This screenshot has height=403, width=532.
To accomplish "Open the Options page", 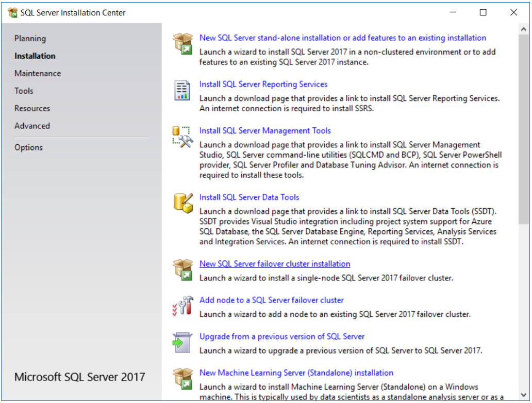I will click(x=28, y=147).
